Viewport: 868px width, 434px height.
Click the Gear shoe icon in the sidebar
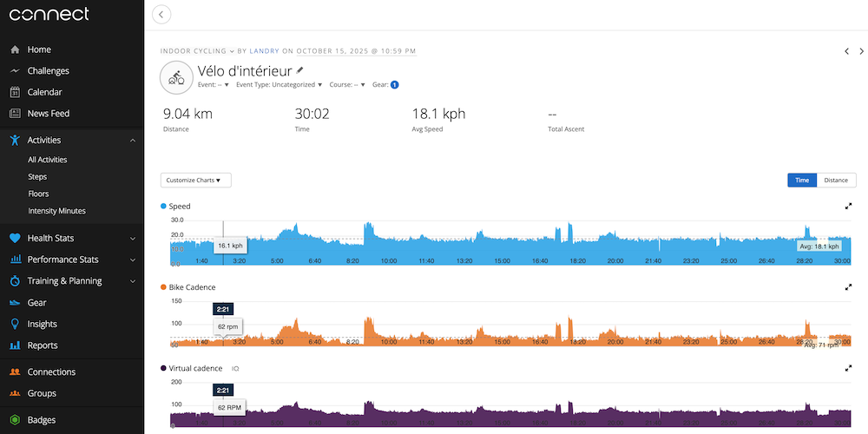click(x=16, y=303)
